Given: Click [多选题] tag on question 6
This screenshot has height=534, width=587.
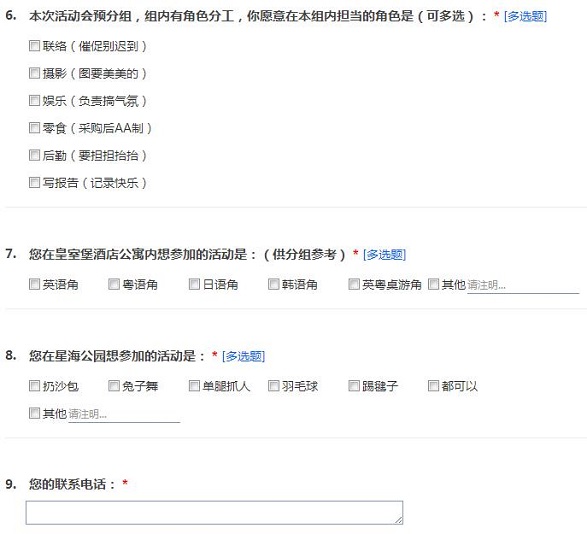Looking at the screenshot, I should (525, 16).
